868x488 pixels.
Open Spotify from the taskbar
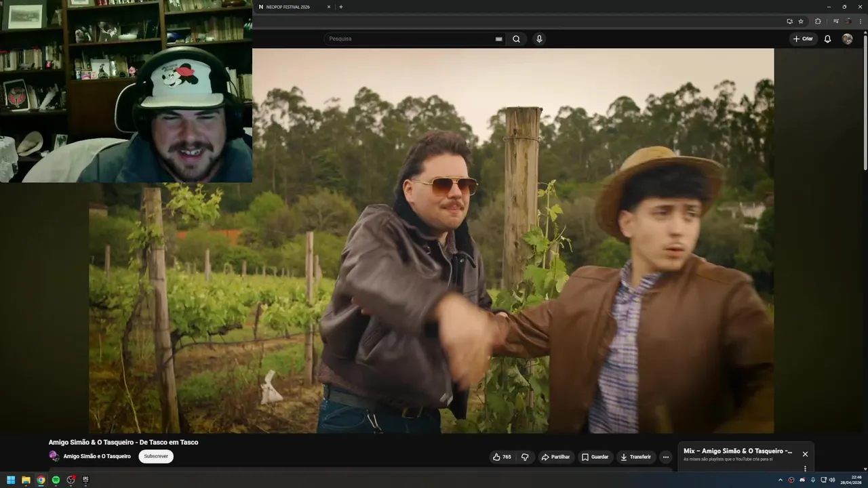click(x=56, y=480)
